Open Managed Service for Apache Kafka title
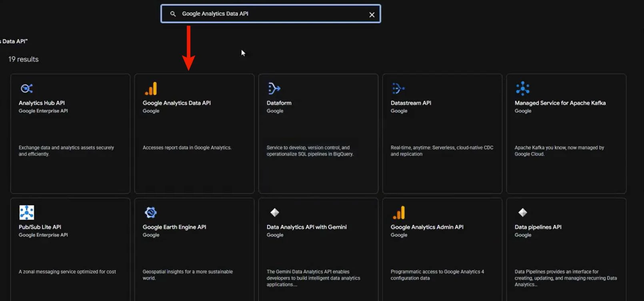 (560, 103)
